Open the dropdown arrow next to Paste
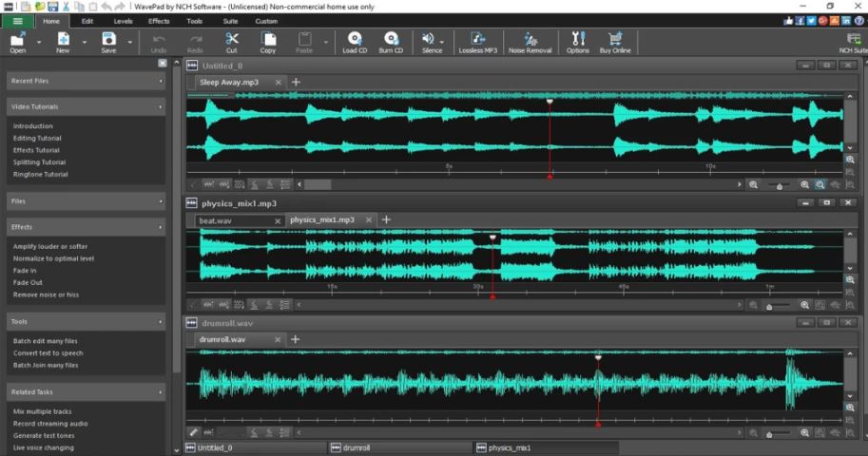The image size is (868, 456). tap(325, 42)
